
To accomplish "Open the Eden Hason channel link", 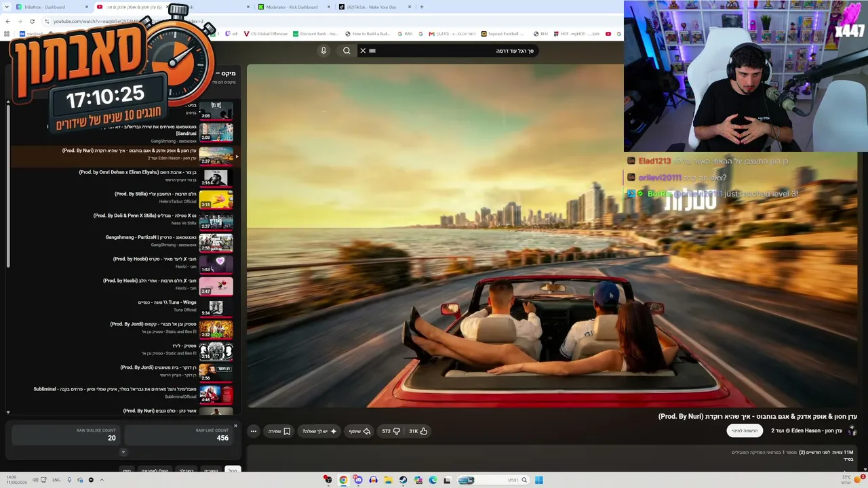I will pyautogui.click(x=806, y=430).
